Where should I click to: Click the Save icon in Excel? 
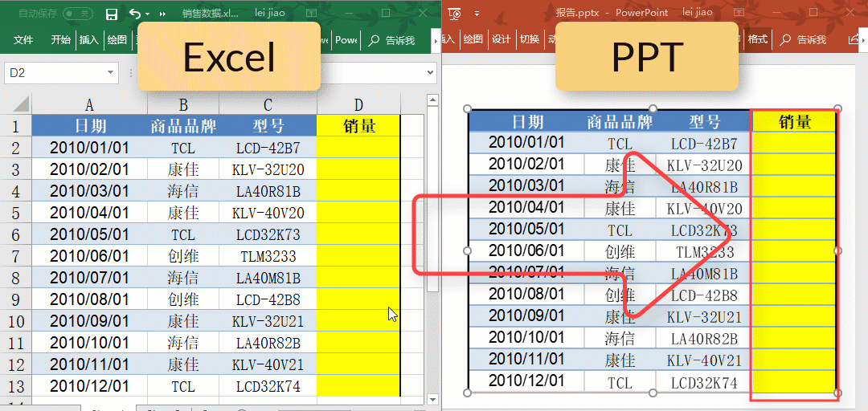(111, 14)
